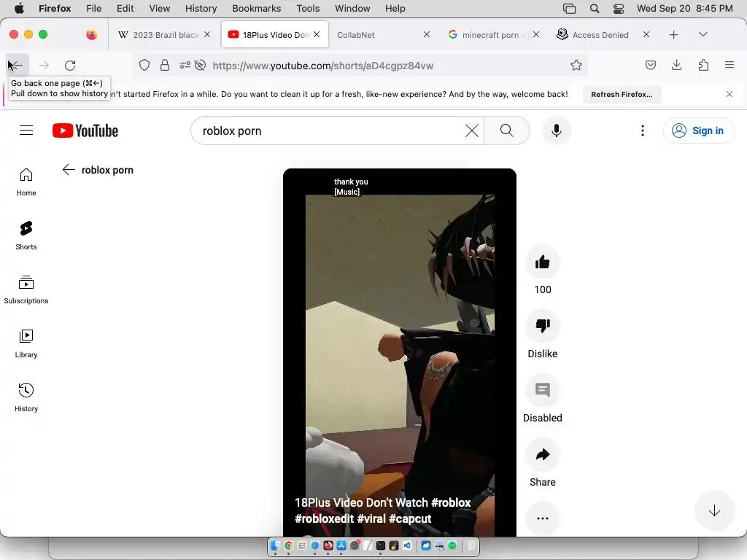
Task: Click the Refresh Firefox… button
Action: click(x=622, y=94)
